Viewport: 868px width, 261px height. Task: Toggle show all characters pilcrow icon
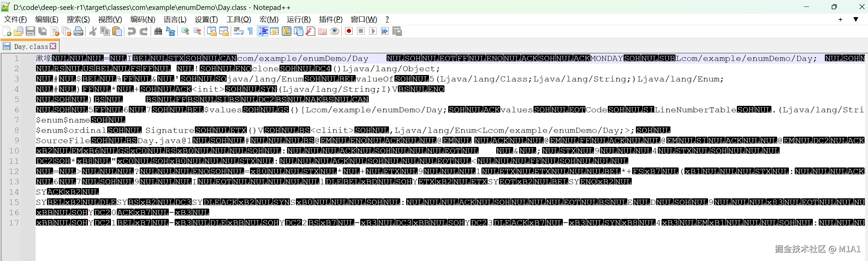point(250,32)
